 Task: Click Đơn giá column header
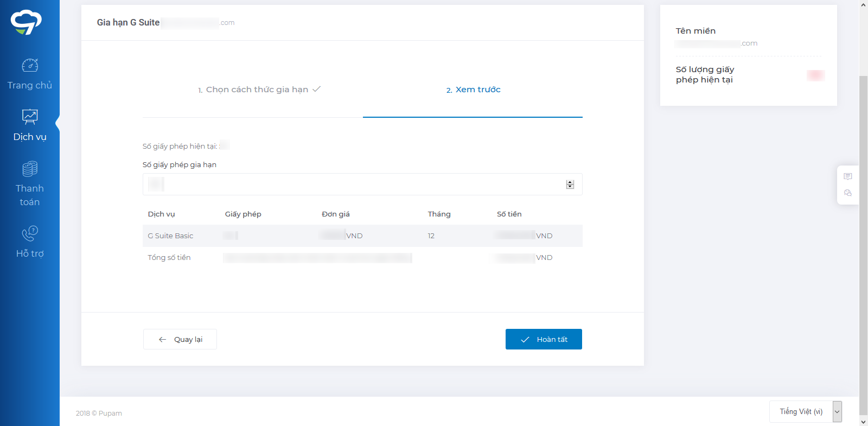[336, 214]
